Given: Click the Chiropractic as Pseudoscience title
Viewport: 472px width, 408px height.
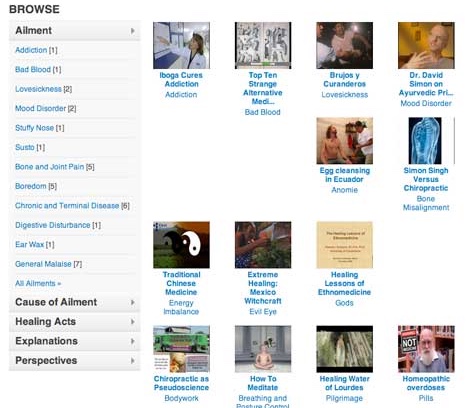Looking at the screenshot, I should tap(181, 383).
